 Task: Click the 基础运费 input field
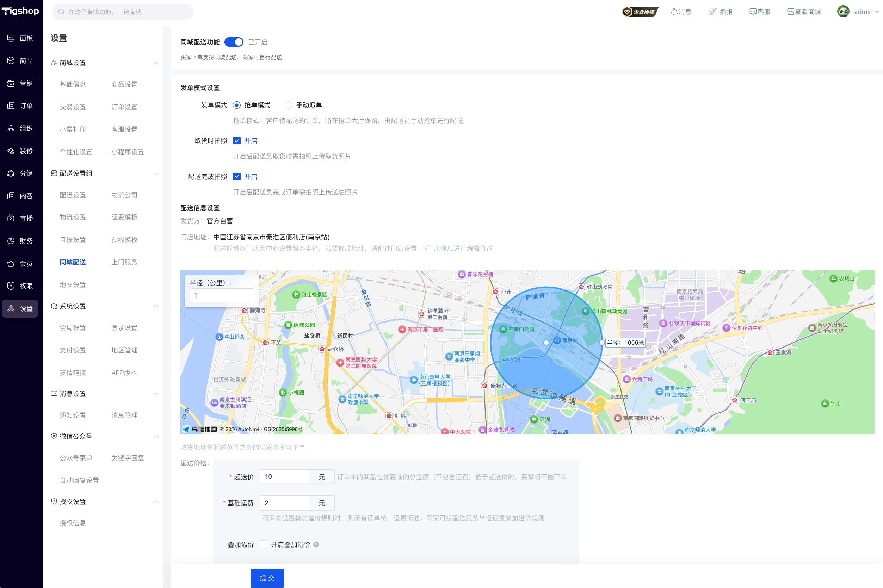click(x=284, y=503)
